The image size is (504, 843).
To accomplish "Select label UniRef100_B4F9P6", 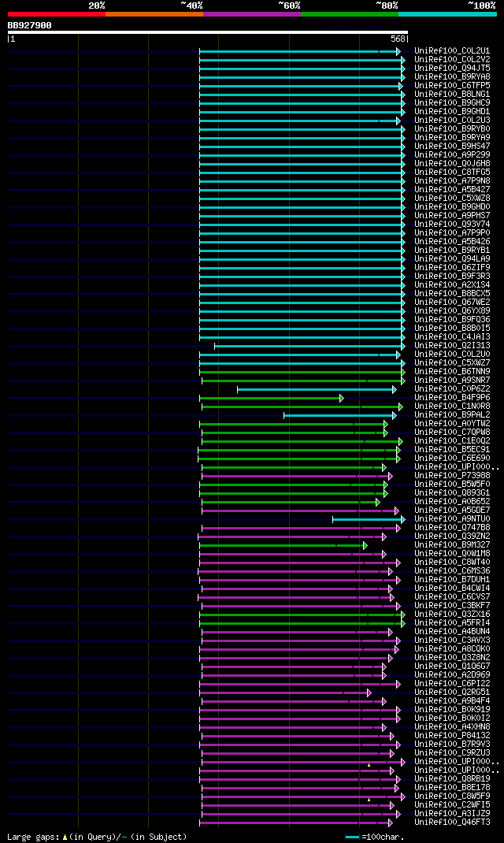I will (x=452, y=397).
